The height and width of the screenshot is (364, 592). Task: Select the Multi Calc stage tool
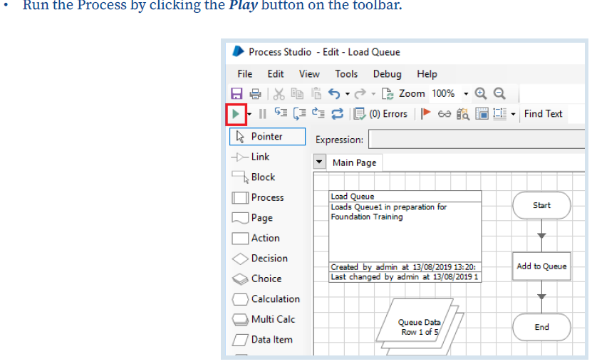tap(263, 319)
